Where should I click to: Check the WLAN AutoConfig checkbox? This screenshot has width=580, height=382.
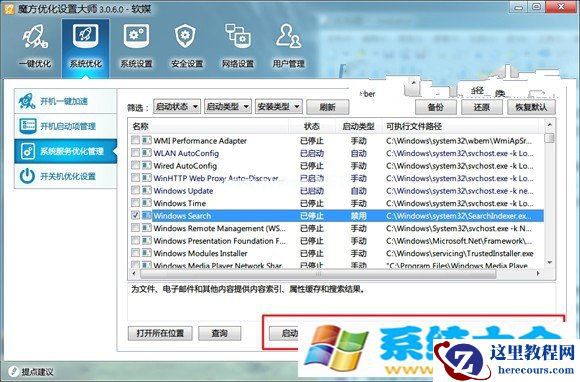(x=135, y=153)
